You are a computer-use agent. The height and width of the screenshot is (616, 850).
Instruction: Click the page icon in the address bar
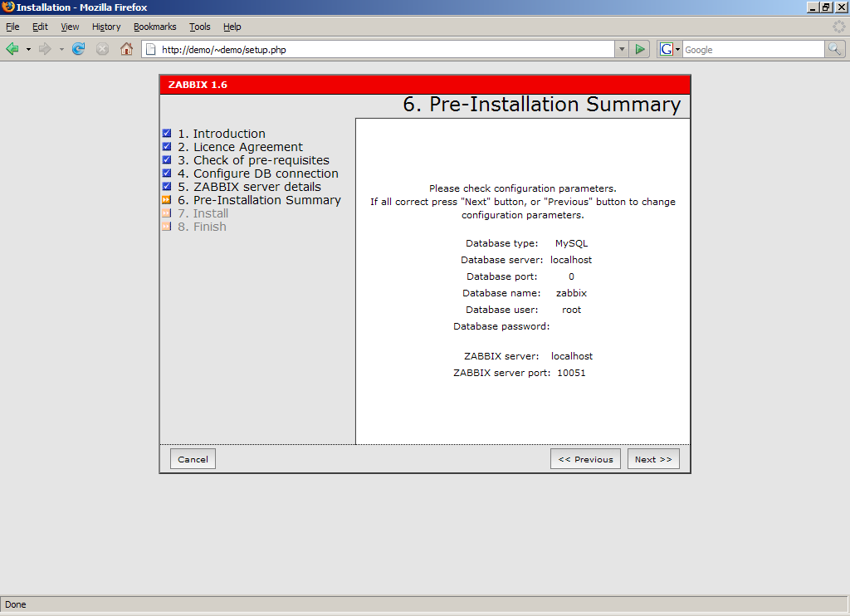[151, 49]
